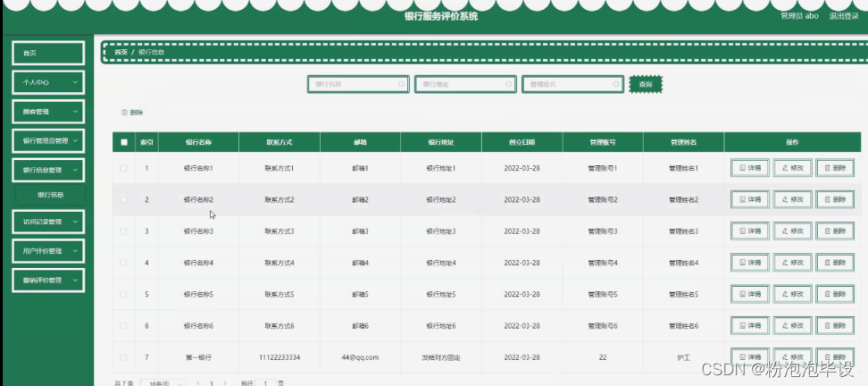
Task: Check the checkbox for row 银行名称1
Action: 123,168
